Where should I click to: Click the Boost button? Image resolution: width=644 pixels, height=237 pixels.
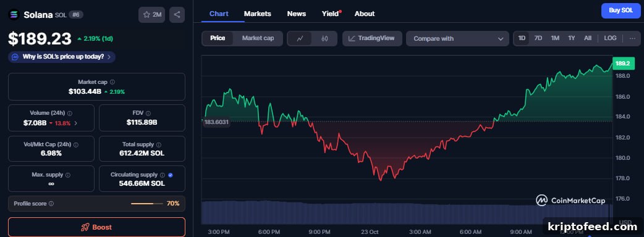[96, 227]
